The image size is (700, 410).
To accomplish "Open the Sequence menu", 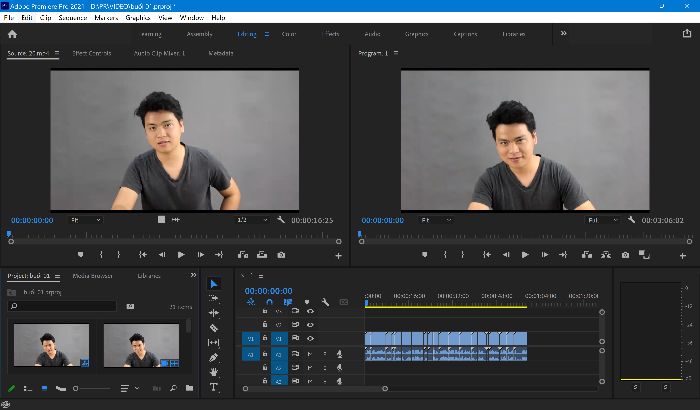I will click(x=73, y=17).
